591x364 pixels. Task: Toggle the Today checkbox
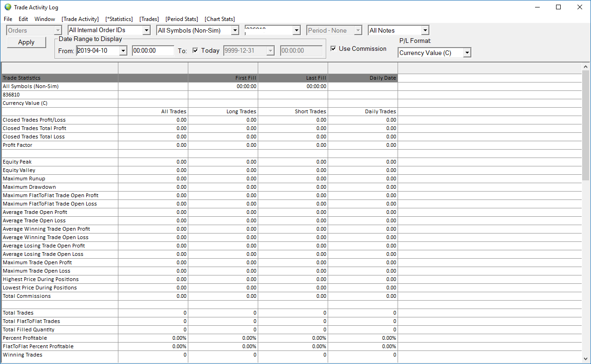coord(195,50)
